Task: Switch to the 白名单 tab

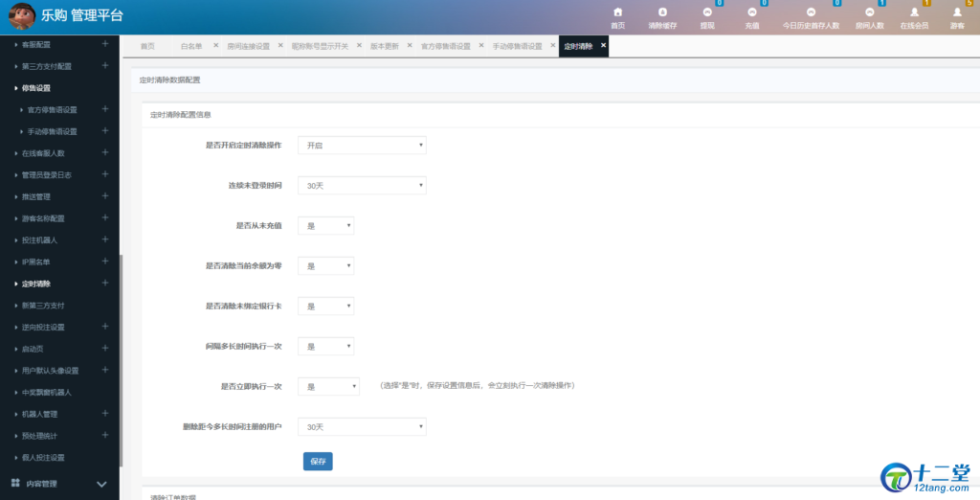Action: pyautogui.click(x=191, y=46)
